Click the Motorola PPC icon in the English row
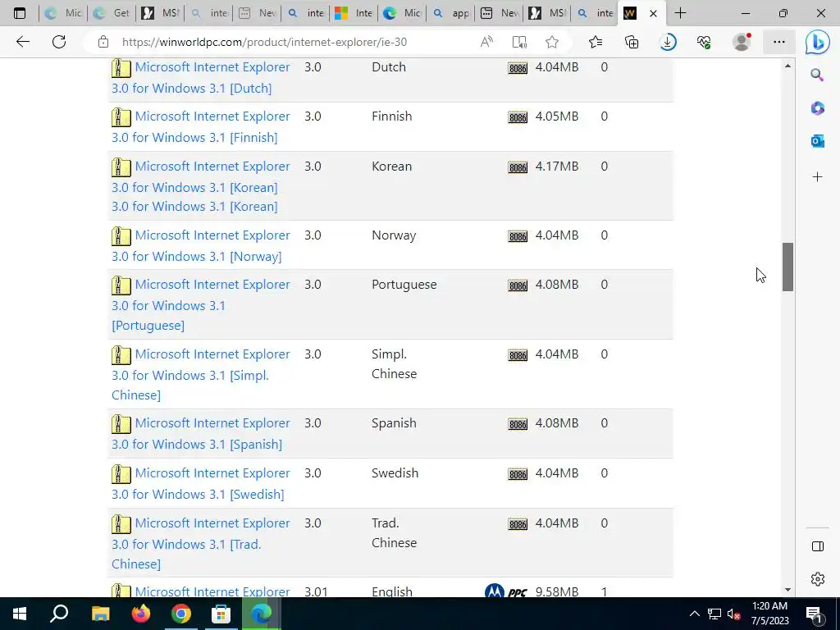This screenshot has width=840, height=630. tap(505, 591)
